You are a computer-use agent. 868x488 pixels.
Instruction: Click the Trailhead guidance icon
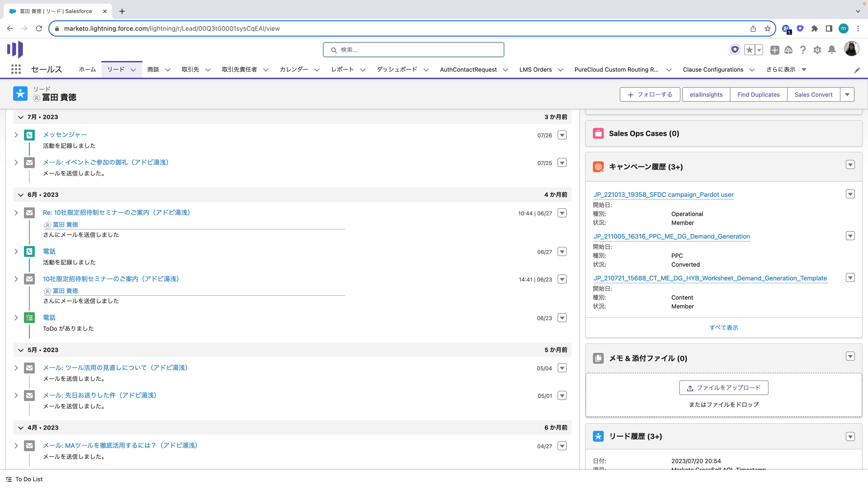788,50
